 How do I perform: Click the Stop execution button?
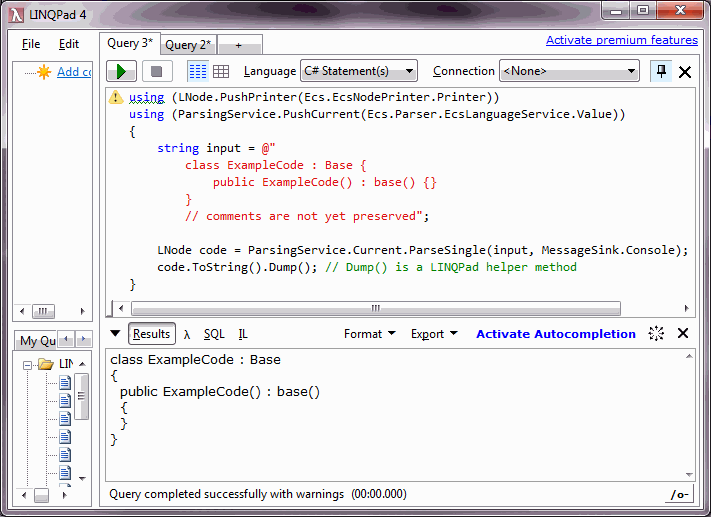tap(156, 71)
